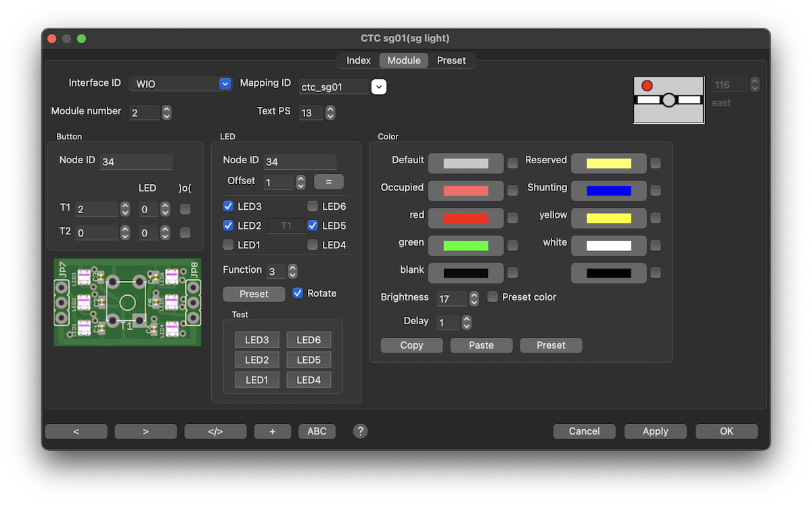Click the signal symbol preview image
The height and width of the screenshot is (505, 812).
669,100
